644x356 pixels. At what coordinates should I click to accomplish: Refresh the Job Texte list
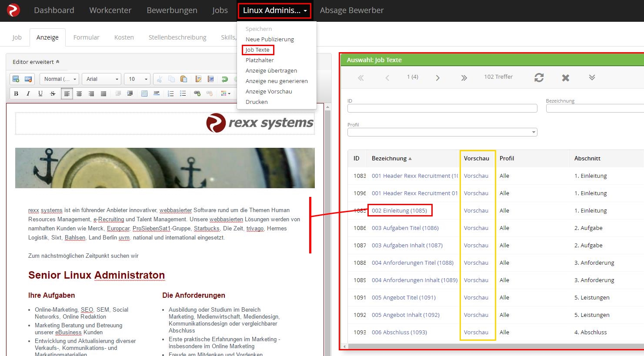(x=539, y=77)
